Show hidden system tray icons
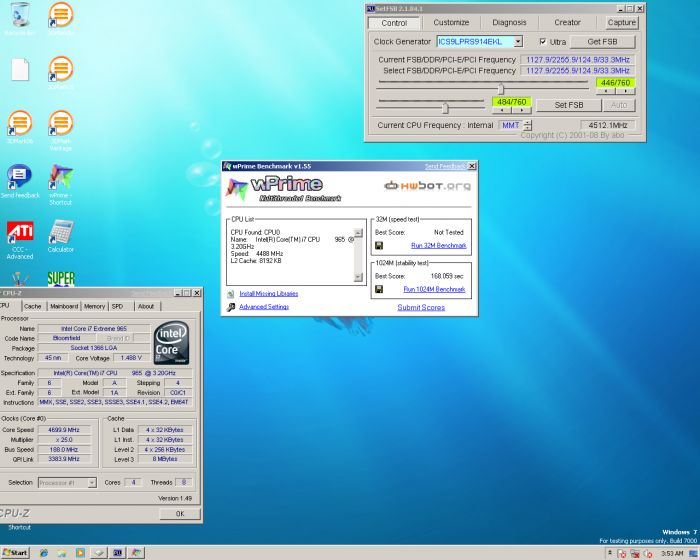The height and width of the screenshot is (560, 700). pyautogui.click(x=610, y=553)
